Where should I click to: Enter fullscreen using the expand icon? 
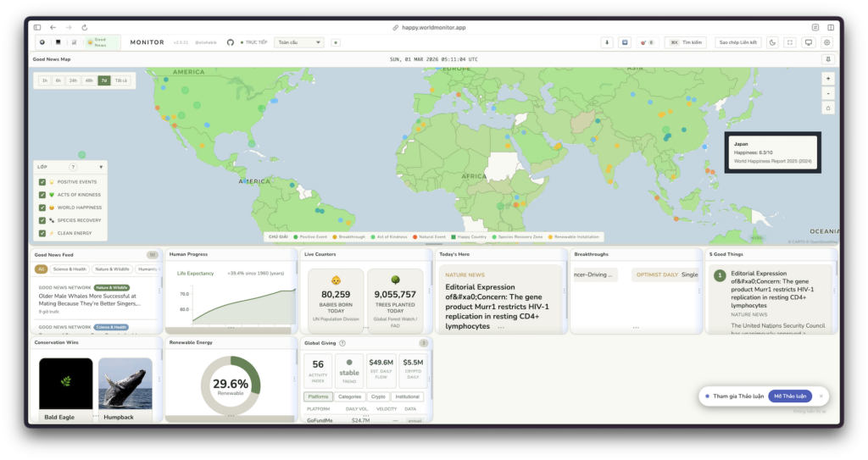coord(790,42)
